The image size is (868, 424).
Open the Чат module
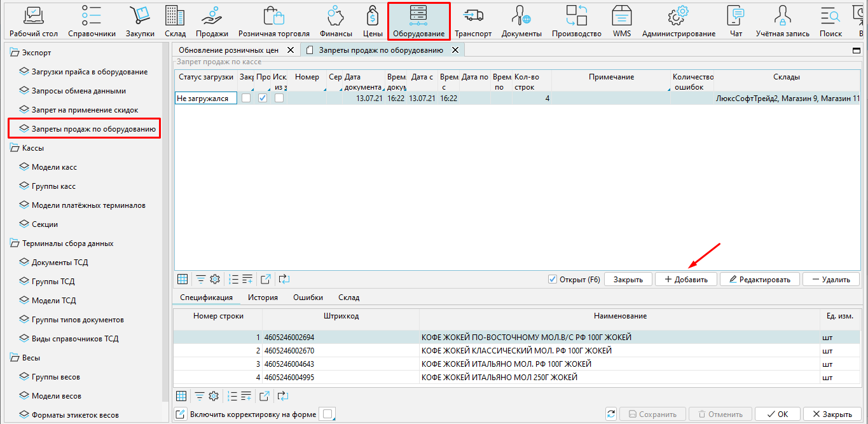(x=736, y=20)
